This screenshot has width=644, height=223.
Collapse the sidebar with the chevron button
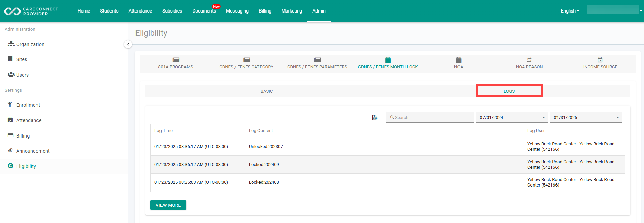click(128, 44)
